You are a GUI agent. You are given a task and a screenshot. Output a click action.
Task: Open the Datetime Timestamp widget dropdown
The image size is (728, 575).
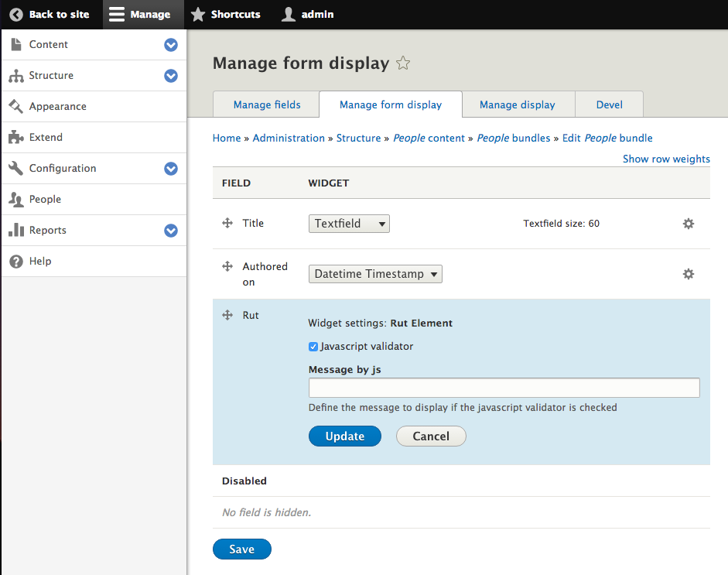click(x=375, y=273)
